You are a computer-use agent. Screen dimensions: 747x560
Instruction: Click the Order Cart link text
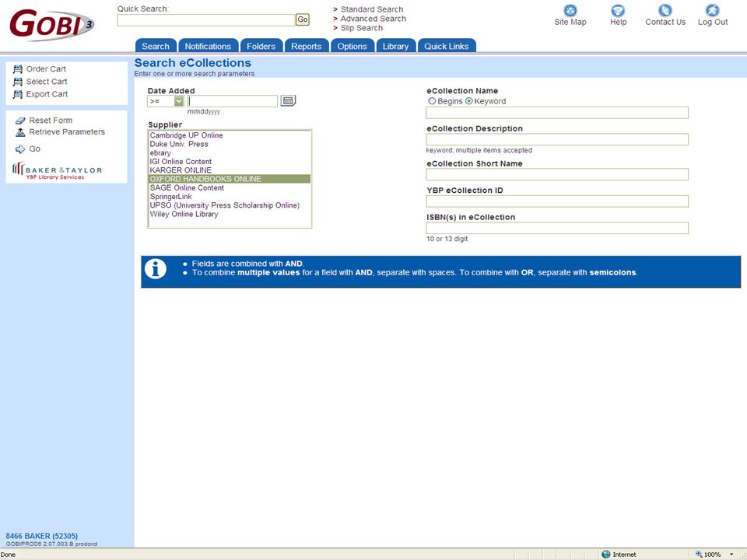tap(46, 69)
